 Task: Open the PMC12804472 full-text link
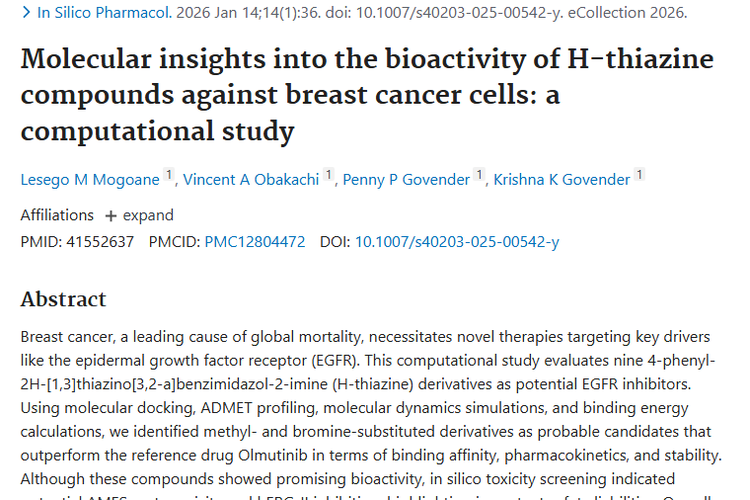tap(255, 241)
